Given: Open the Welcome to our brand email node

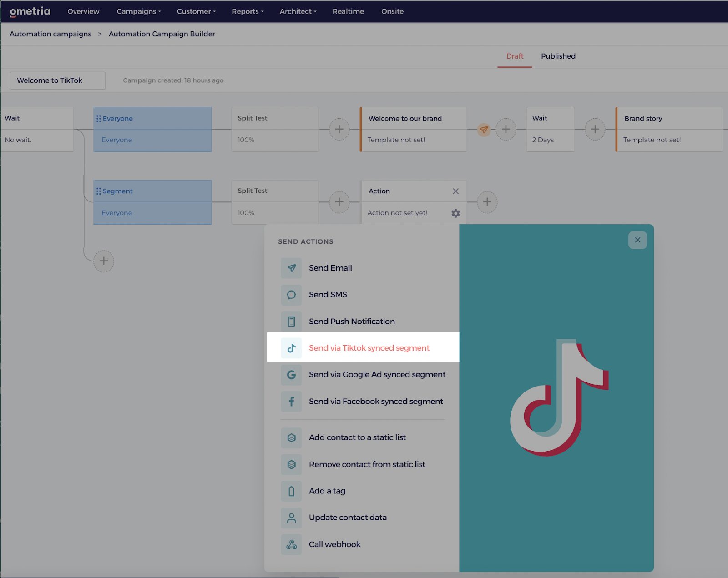Looking at the screenshot, I should click(x=413, y=130).
